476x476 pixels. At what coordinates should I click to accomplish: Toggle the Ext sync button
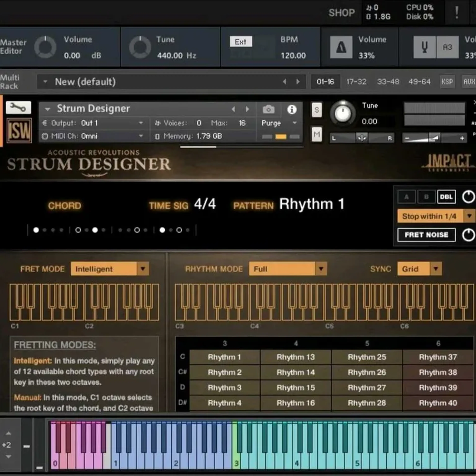[241, 41]
